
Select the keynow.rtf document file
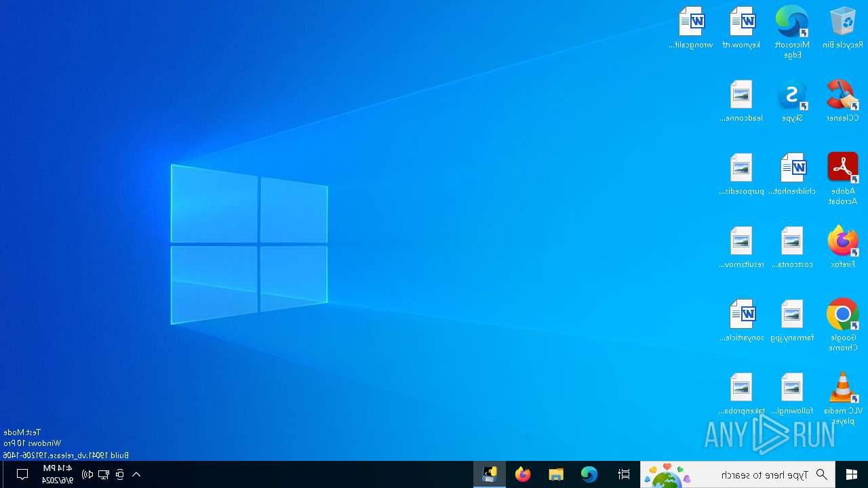pyautogui.click(x=741, y=28)
